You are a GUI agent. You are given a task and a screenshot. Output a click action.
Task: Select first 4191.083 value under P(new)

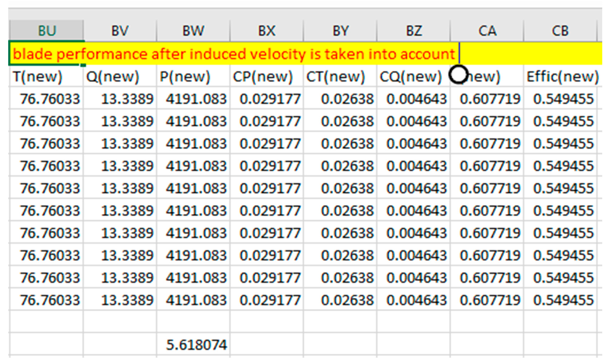click(196, 99)
